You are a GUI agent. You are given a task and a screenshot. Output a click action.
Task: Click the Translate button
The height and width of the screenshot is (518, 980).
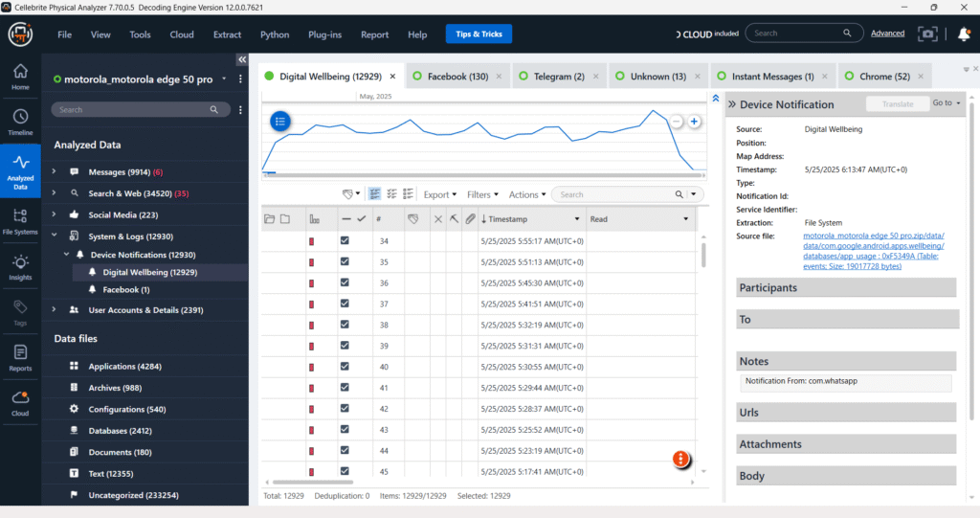pos(898,103)
